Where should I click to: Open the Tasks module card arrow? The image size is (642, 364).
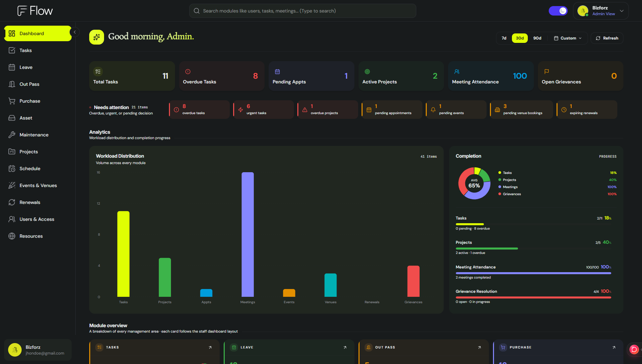210,347
